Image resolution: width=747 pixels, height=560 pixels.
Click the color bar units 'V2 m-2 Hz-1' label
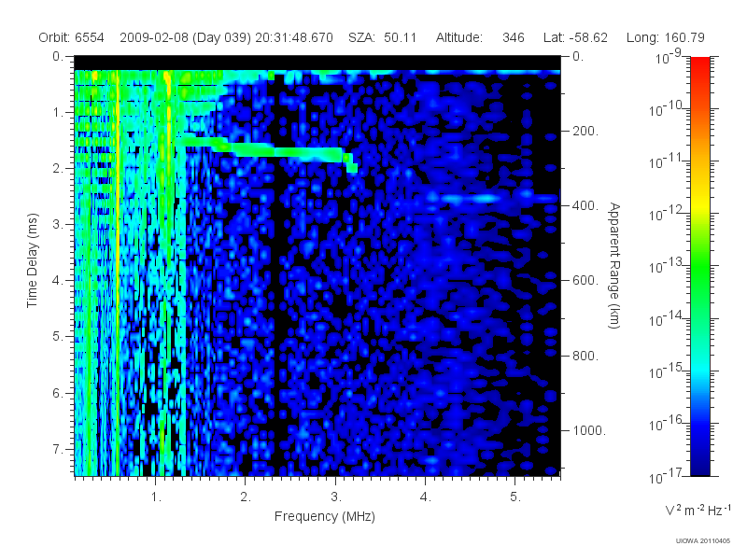[x=698, y=510]
